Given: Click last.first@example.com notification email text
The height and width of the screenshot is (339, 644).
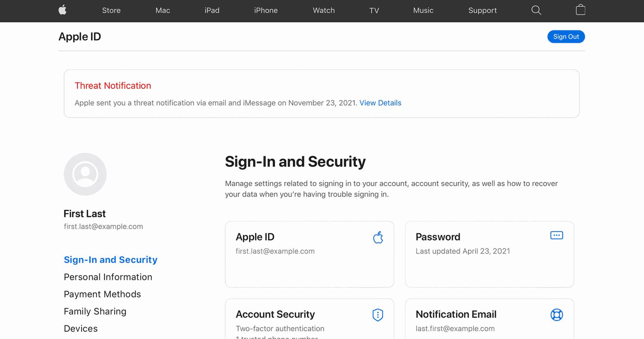Looking at the screenshot, I should tap(455, 329).
